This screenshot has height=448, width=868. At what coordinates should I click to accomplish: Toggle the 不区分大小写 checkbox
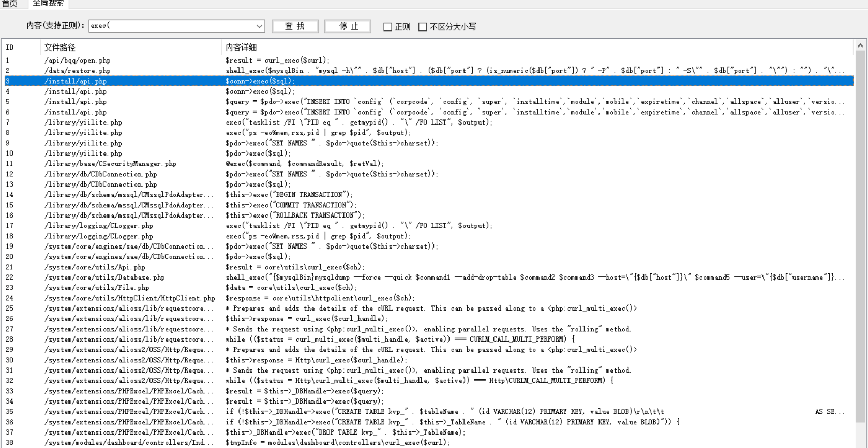[x=423, y=27]
